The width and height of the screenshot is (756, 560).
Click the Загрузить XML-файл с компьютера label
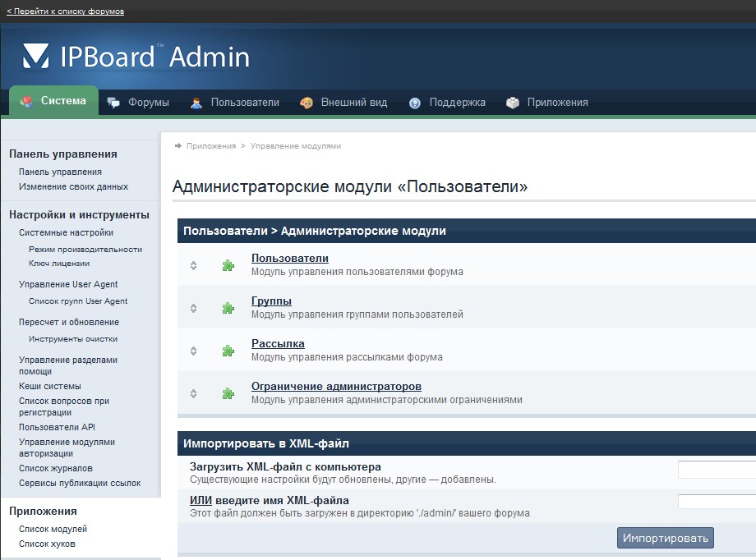point(285,467)
